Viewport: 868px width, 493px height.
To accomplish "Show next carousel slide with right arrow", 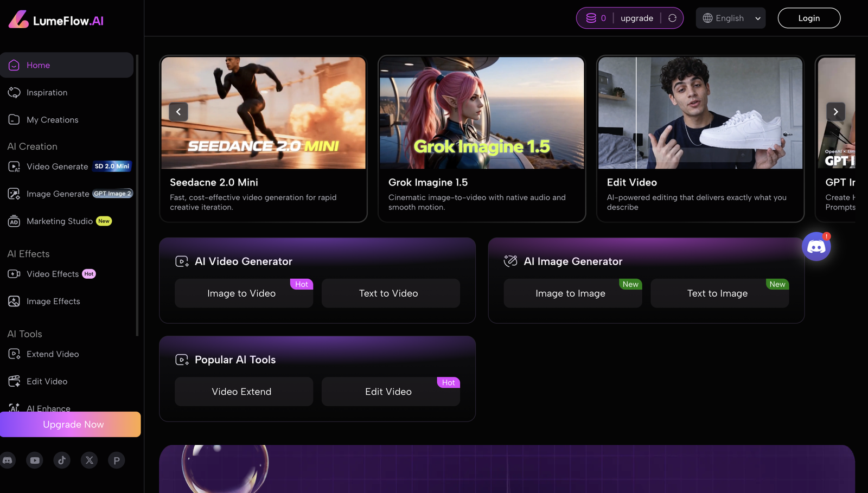I will click(x=835, y=112).
